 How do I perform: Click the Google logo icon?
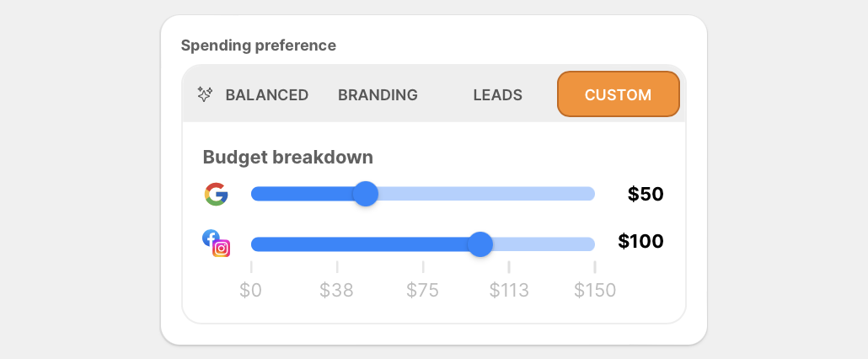click(216, 194)
